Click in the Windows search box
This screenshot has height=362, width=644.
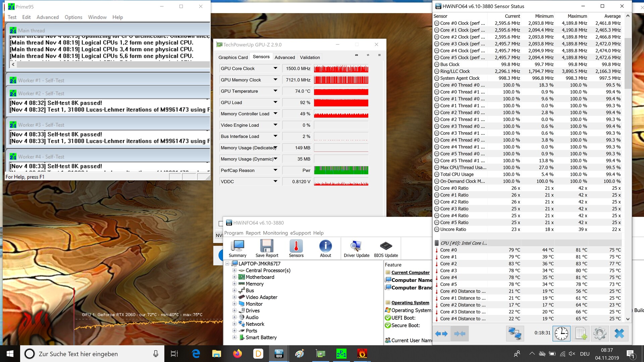(92, 354)
